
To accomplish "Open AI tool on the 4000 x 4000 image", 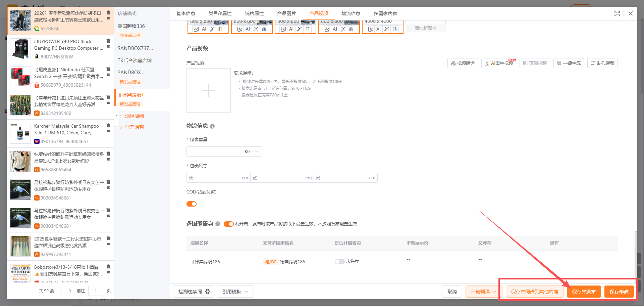I will 378,29.
